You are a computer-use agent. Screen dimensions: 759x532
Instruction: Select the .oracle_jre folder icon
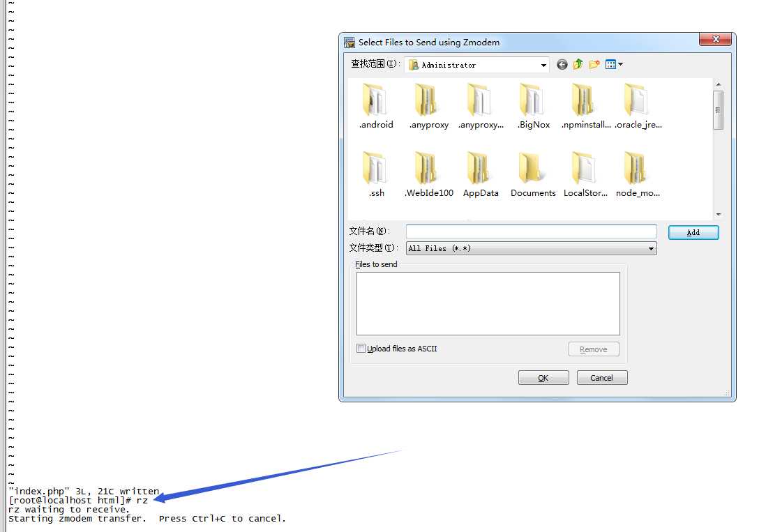coord(636,100)
